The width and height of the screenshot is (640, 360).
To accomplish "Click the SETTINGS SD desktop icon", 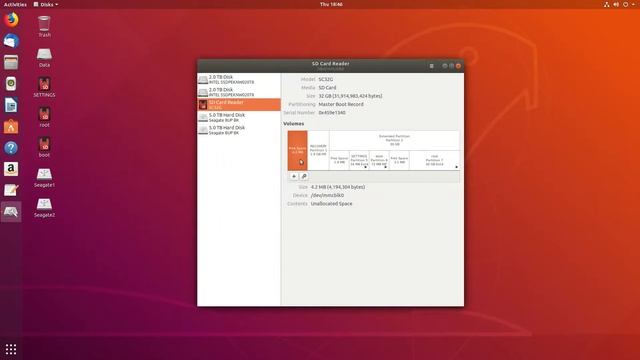I will point(44,87).
